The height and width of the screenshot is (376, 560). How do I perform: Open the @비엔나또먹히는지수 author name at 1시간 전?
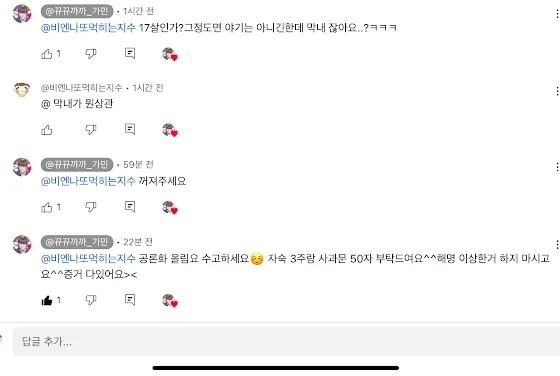(81, 88)
